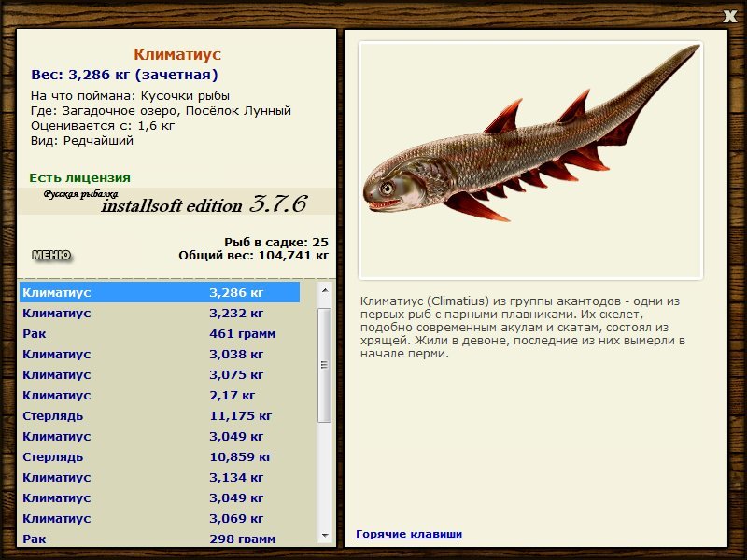Click the fish list scroll down arrow
The width and height of the screenshot is (747, 560).
325,535
